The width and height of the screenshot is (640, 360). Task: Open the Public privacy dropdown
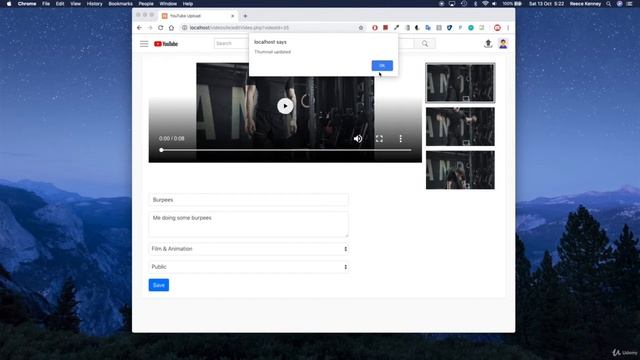tap(249, 267)
